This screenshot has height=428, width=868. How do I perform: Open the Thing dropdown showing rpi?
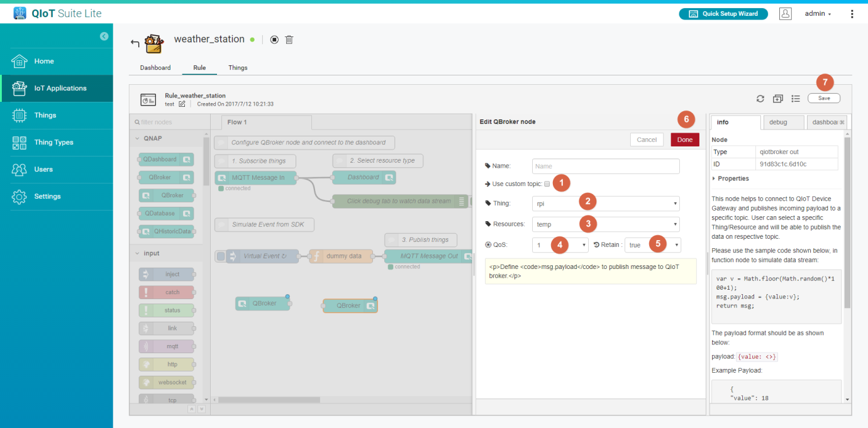[605, 204]
